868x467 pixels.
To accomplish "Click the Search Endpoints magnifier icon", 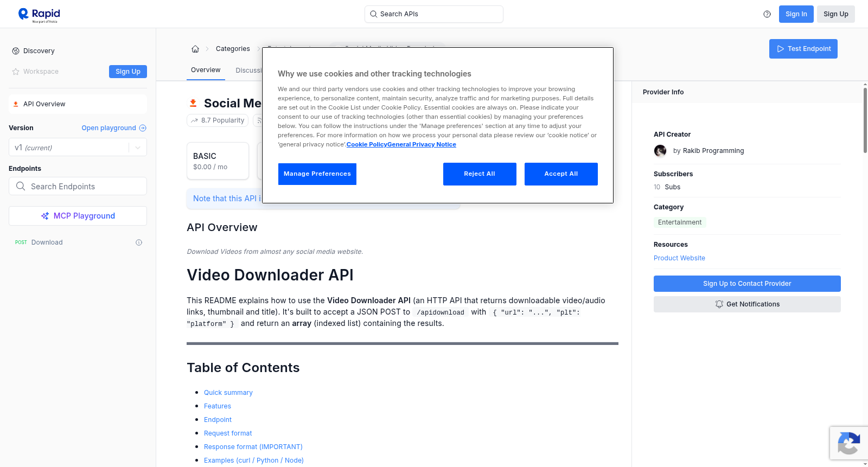I will (21, 186).
